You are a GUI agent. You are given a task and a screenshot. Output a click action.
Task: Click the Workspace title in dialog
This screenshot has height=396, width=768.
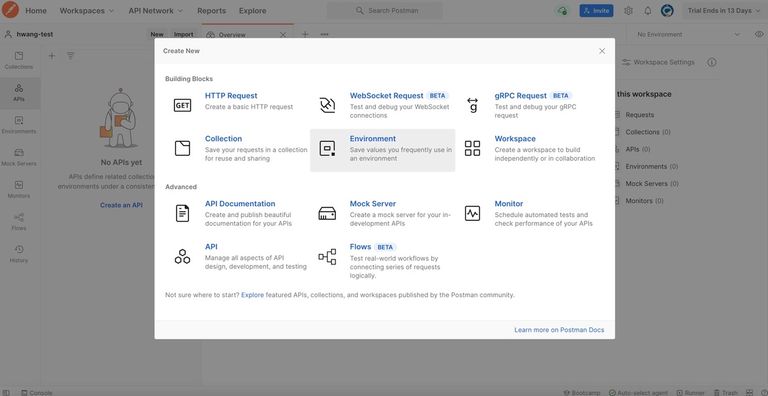point(515,139)
